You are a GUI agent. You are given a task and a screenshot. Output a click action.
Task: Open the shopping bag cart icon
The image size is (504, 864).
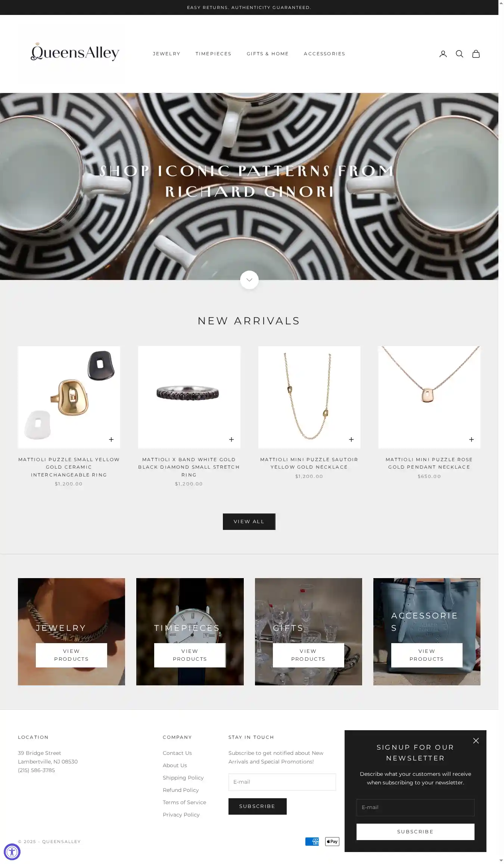coord(476,54)
